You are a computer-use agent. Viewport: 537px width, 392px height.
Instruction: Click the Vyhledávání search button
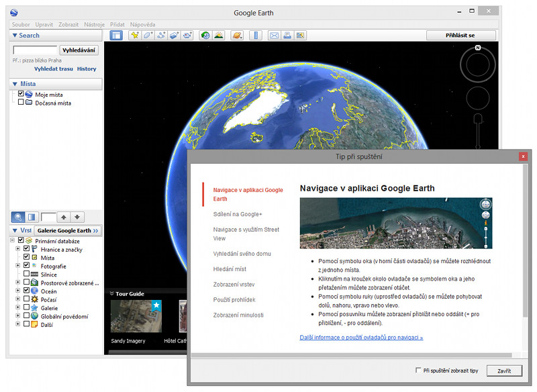tap(79, 50)
